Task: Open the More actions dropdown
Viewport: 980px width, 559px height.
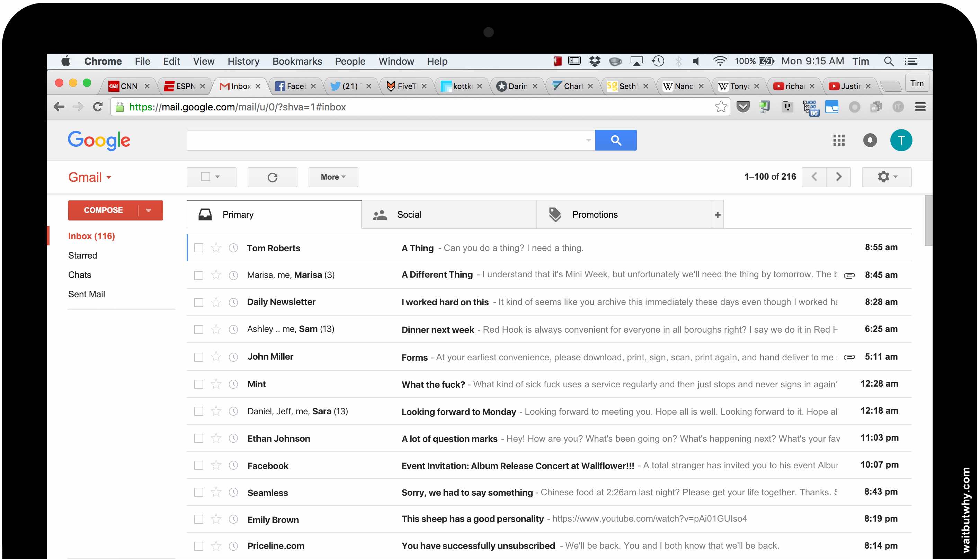Action: pos(333,177)
